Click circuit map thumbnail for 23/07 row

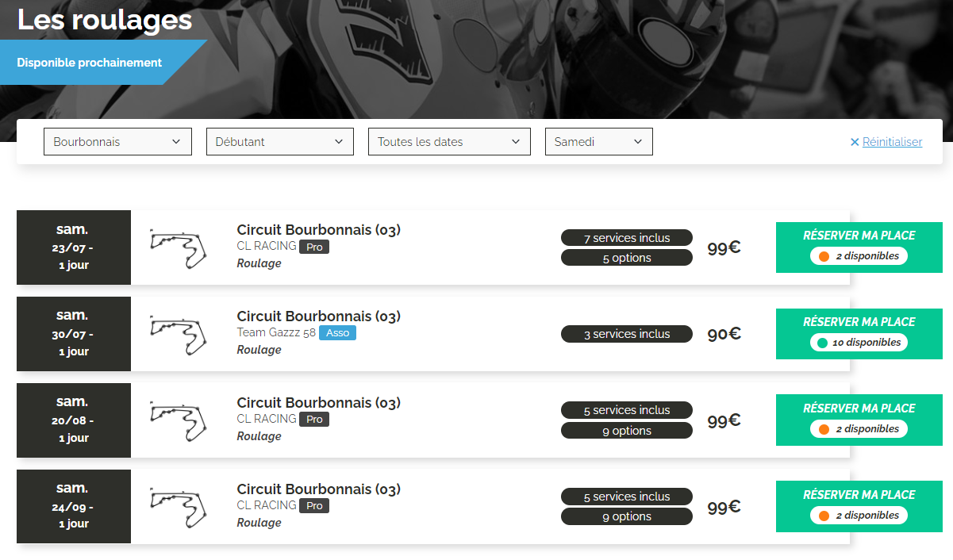pyautogui.click(x=179, y=249)
